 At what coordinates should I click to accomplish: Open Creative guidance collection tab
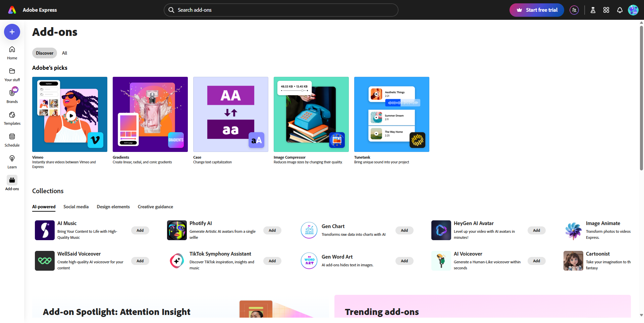(155, 207)
